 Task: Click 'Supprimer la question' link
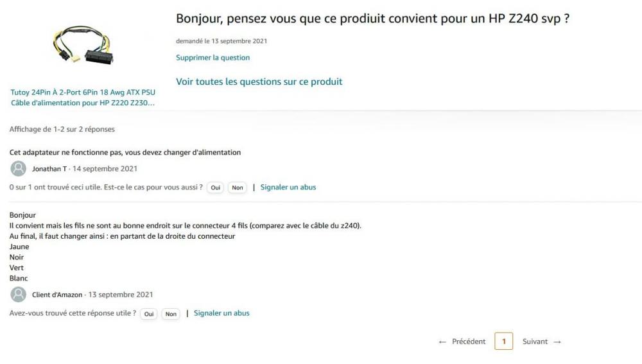tap(213, 58)
